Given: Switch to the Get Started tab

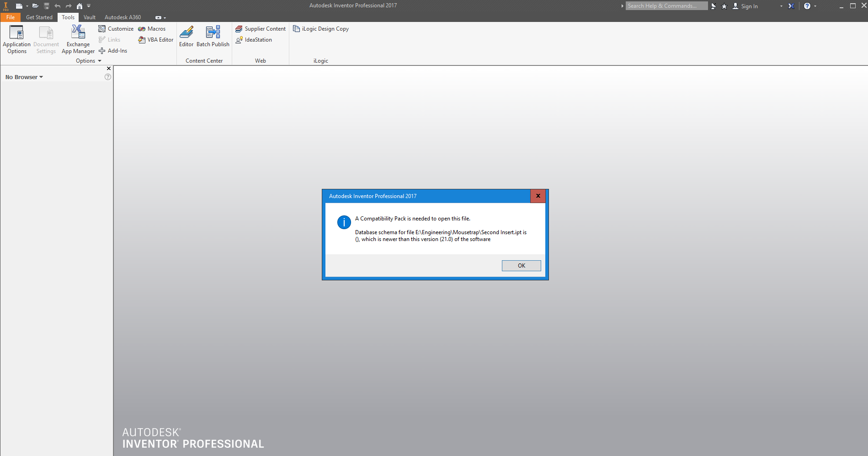Looking at the screenshot, I should coord(39,17).
